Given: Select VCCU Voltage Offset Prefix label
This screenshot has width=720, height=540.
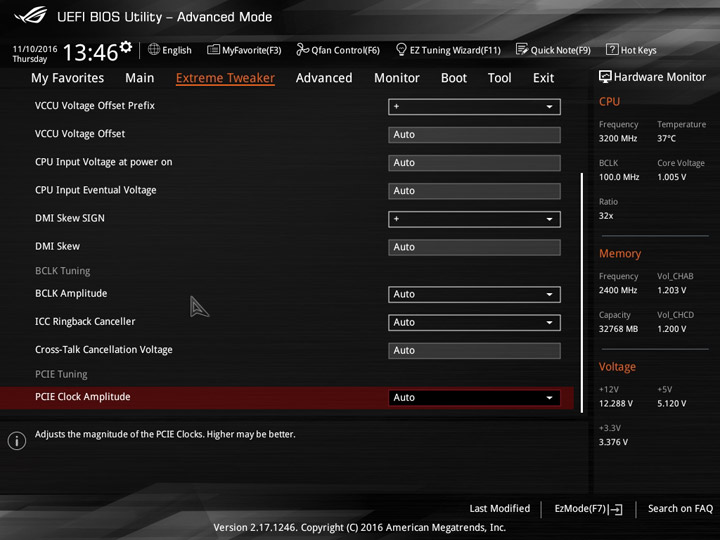Looking at the screenshot, I should pyautogui.click(x=95, y=106).
